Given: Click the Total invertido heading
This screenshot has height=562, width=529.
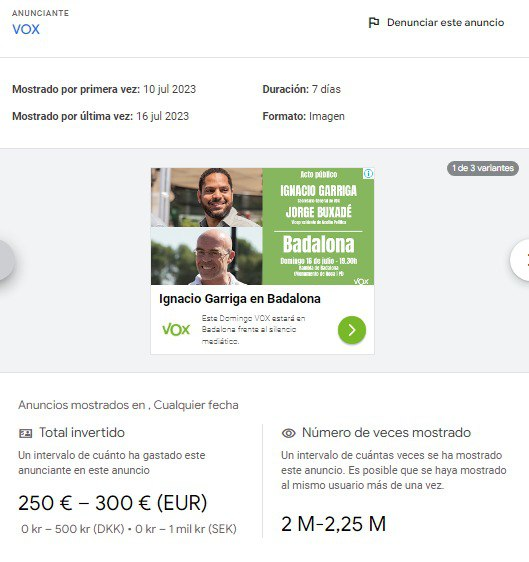Looking at the screenshot, I should pyautogui.click(x=82, y=433).
